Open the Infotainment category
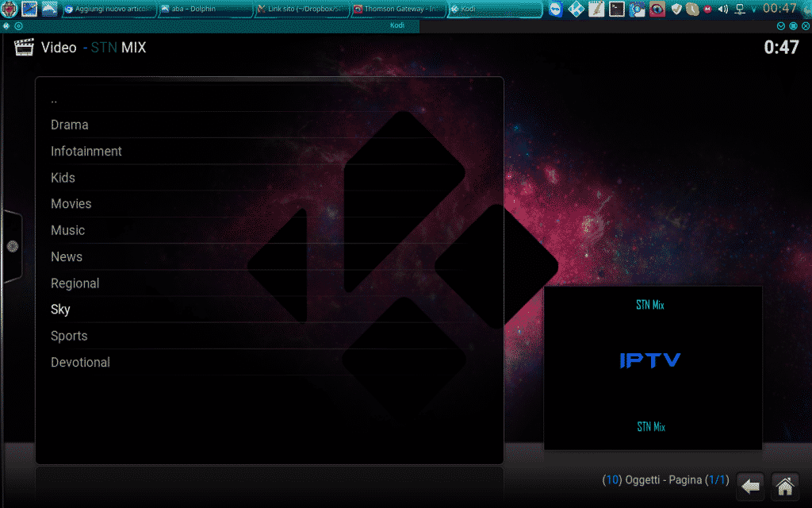The image size is (812, 508). (x=270, y=152)
